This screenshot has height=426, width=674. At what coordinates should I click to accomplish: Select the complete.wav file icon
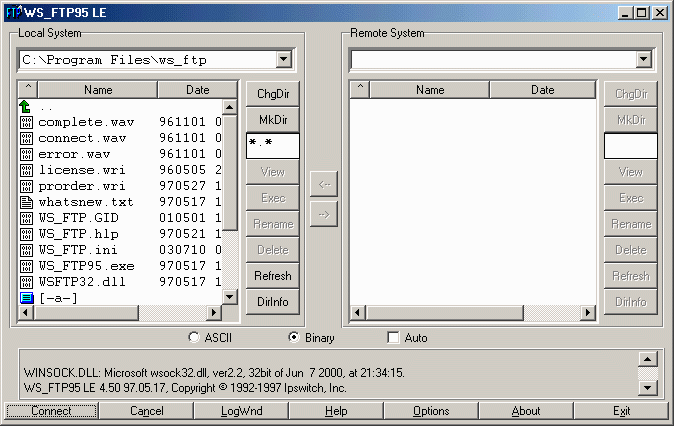pos(27,122)
